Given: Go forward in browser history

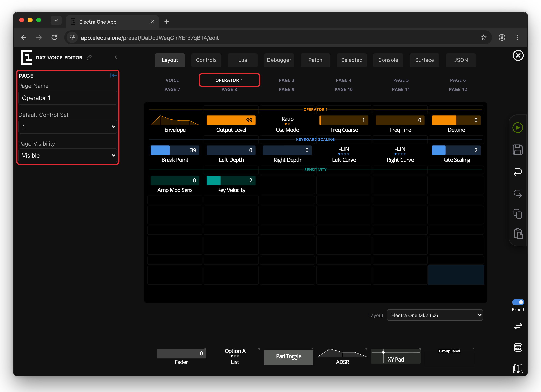Looking at the screenshot, I should click(39, 38).
